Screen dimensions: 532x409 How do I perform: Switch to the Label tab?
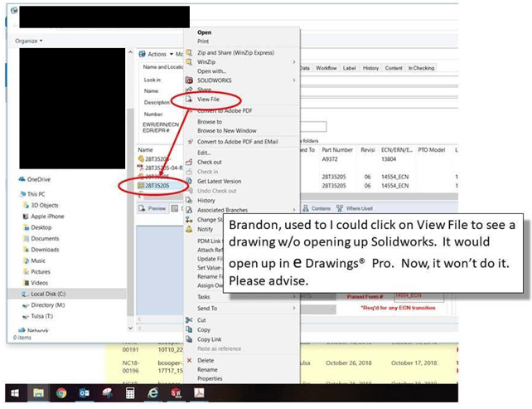coord(349,68)
